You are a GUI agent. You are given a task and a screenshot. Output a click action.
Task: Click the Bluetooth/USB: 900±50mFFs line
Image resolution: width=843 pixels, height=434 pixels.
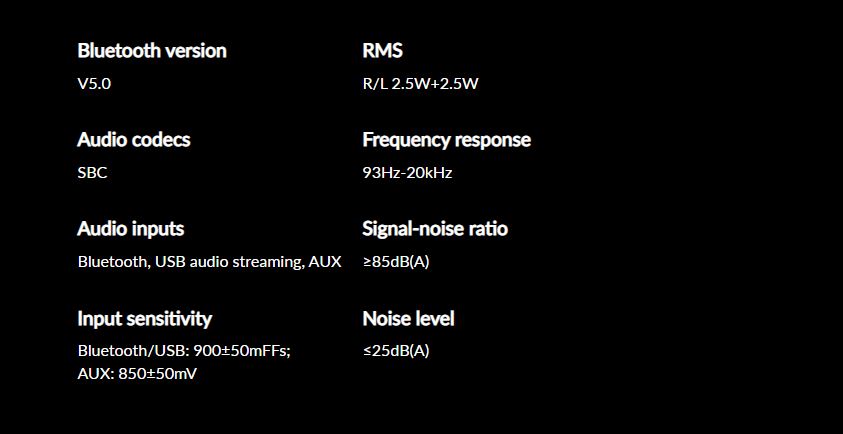click(x=184, y=351)
